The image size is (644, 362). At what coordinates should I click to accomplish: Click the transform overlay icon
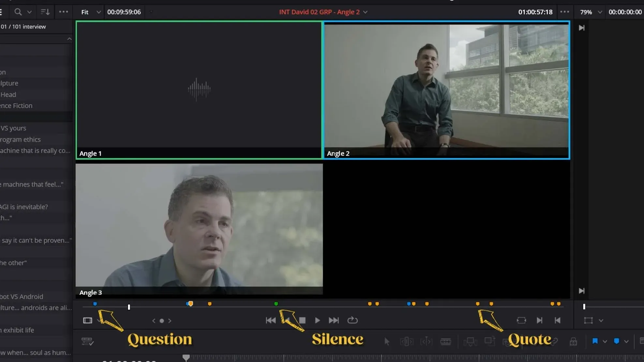tap(588, 320)
